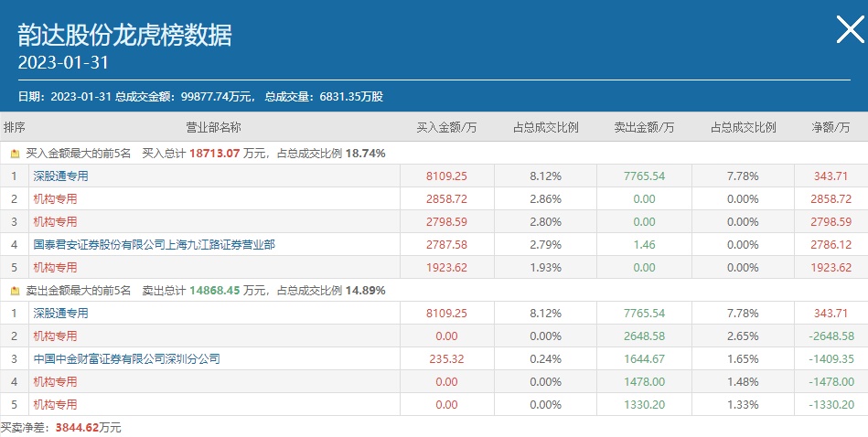The width and height of the screenshot is (868, 437).
Task: Close the 韵达股份龙虎榜数据 popup with the X
Action: point(850,30)
